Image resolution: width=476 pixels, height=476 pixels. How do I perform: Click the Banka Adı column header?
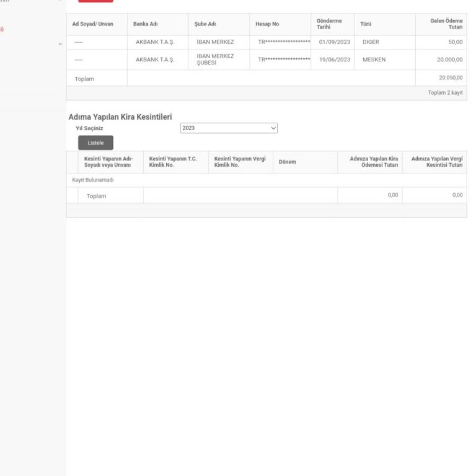point(145,24)
